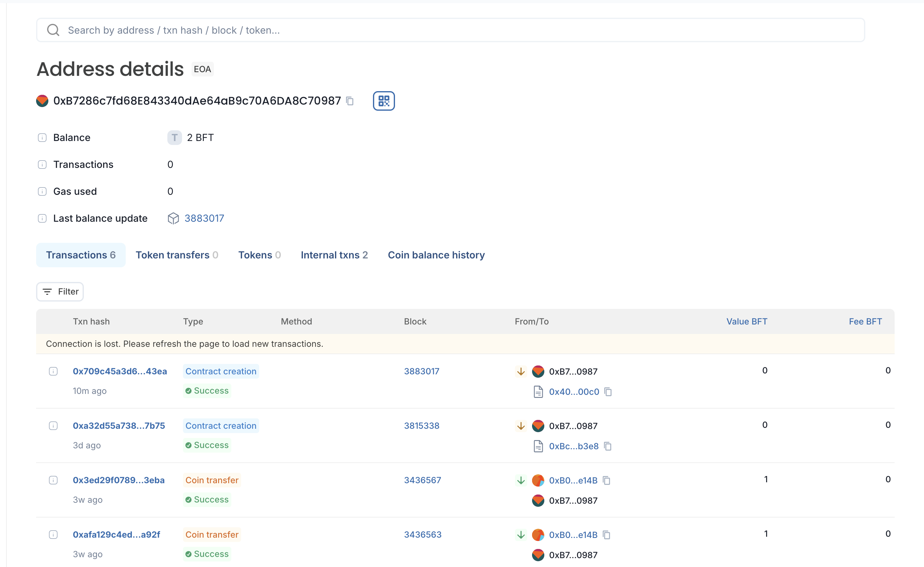Open transaction 0x3ed29f0789...3eba
The image size is (924, 567).
point(118,480)
